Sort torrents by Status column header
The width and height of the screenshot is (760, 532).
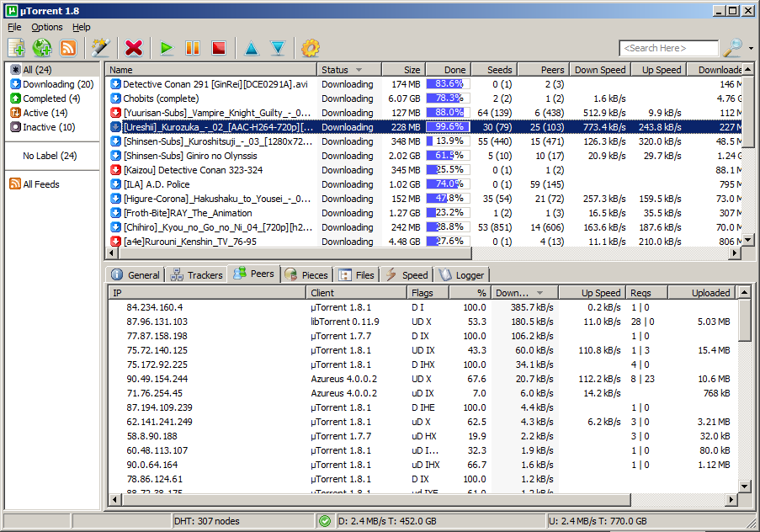tap(349, 70)
